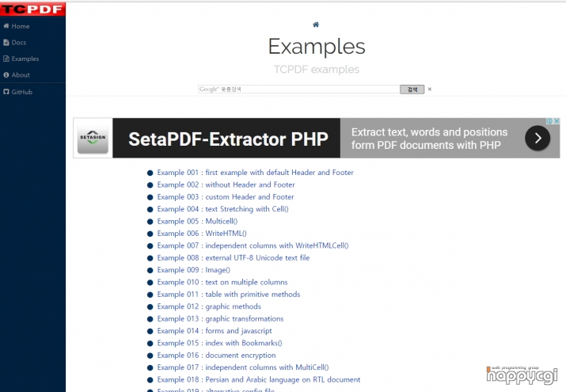Click the ad banner arrow button

(538, 138)
